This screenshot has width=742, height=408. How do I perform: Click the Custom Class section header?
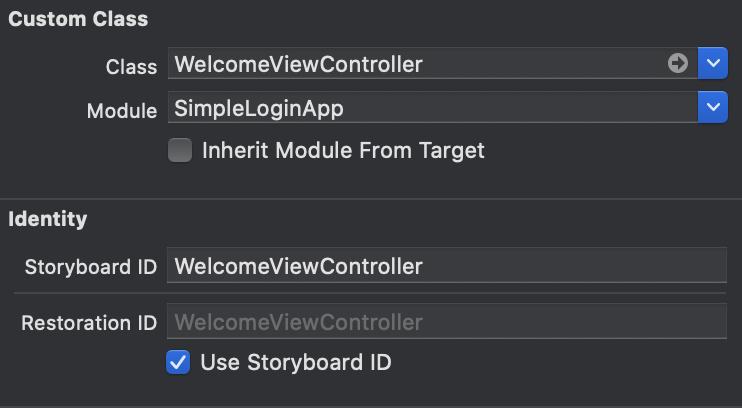(78, 19)
